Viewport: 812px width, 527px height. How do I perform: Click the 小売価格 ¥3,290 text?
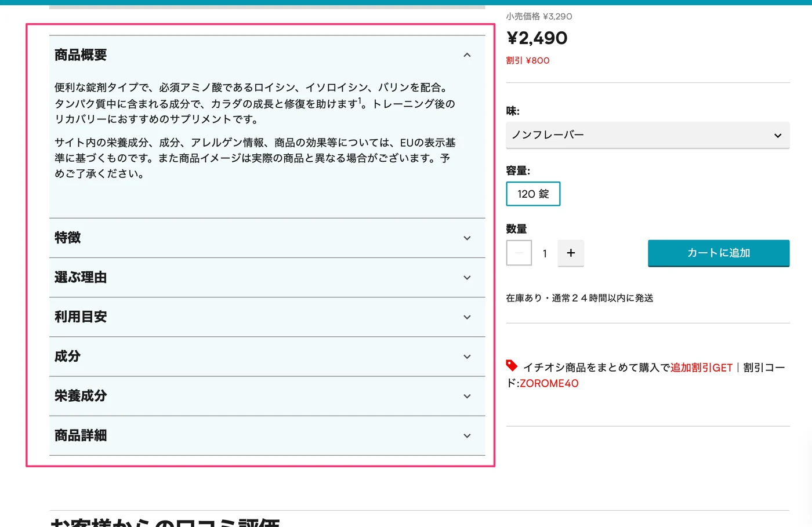[x=539, y=16]
